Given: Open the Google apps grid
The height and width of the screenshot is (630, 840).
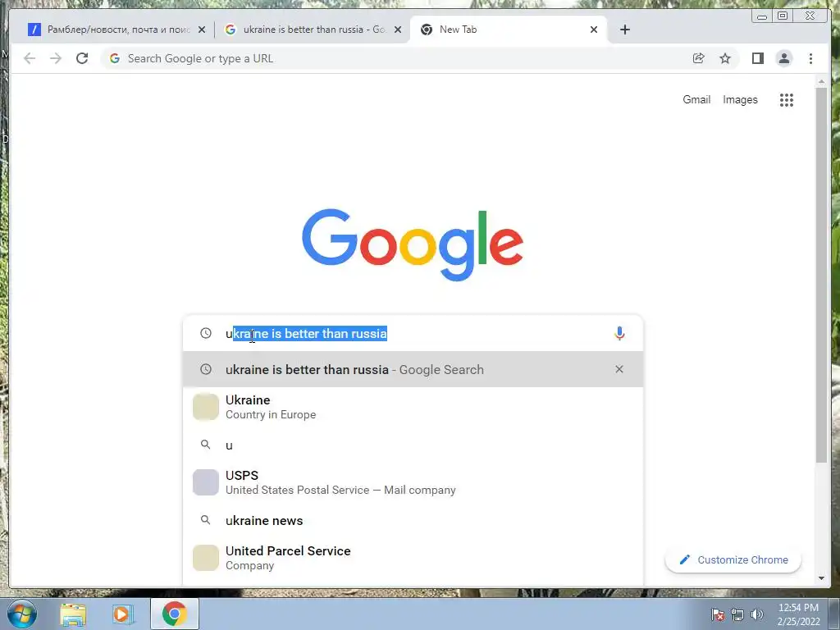Looking at the screenshot, I should point(787,99).
